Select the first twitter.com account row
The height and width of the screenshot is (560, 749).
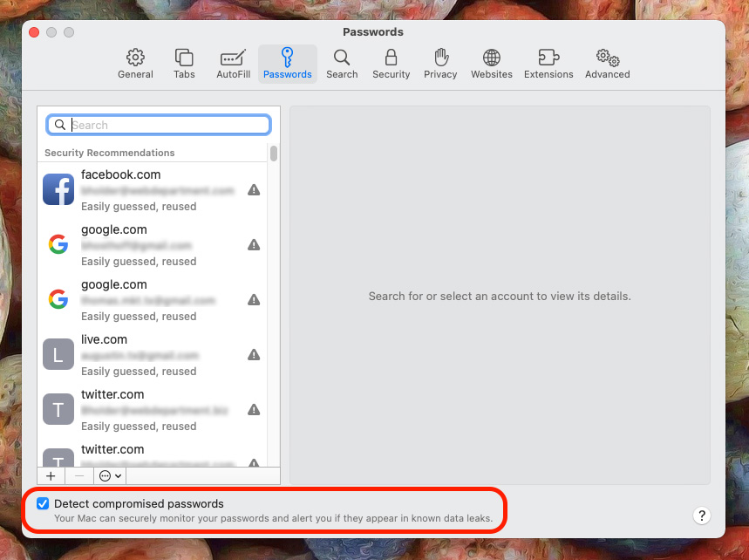coord(152,410)
